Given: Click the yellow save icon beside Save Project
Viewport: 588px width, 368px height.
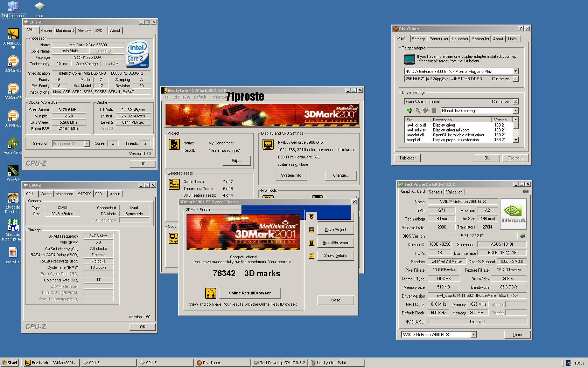Looking at the screenshot, I should [311, 230].
